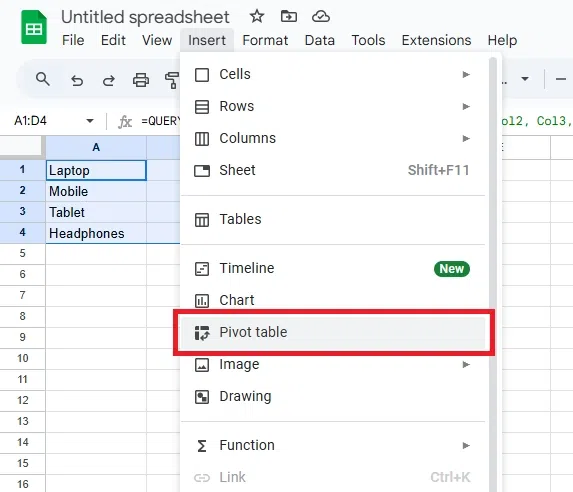Viewport: 573px width, 492px height.
Task: Choose Tables from the Insert menu
Action: click(333, 220)
